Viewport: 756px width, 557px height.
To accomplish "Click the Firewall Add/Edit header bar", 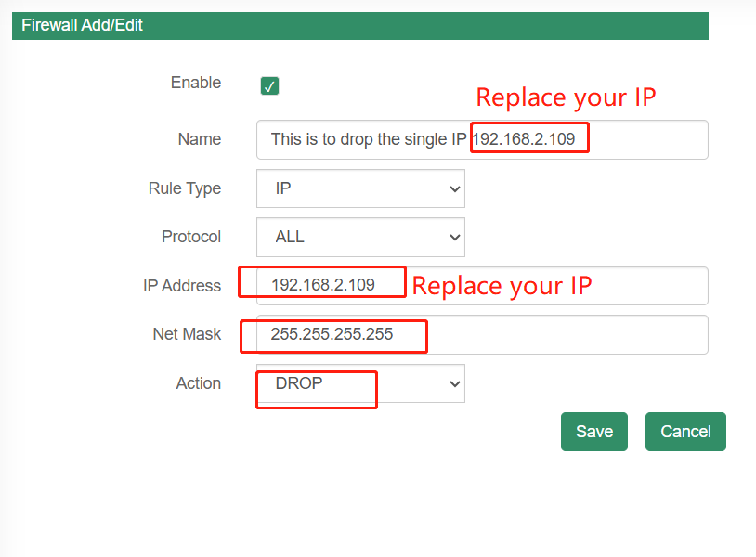I will pos(360,26).
